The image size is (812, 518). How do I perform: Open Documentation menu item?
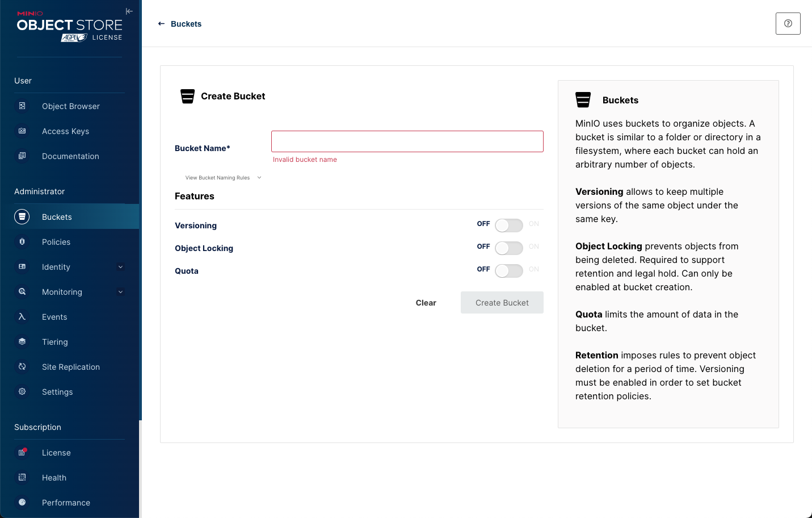69,156
